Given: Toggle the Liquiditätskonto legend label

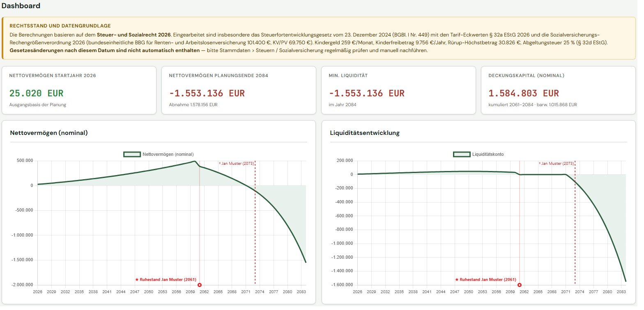Looking at the screenshot, I should [488, 155].
